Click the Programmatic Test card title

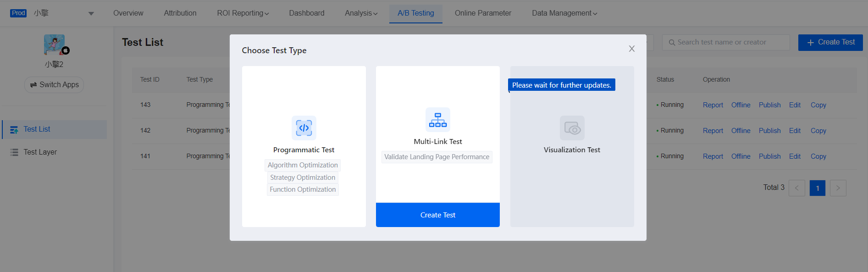click(x=304, y=150)
